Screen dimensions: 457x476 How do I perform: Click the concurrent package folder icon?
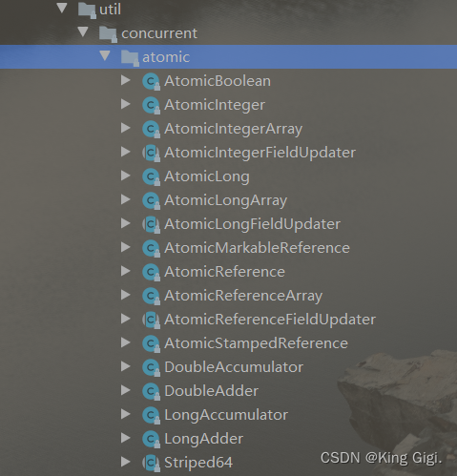pyautogui.click(x=108, y=34)
